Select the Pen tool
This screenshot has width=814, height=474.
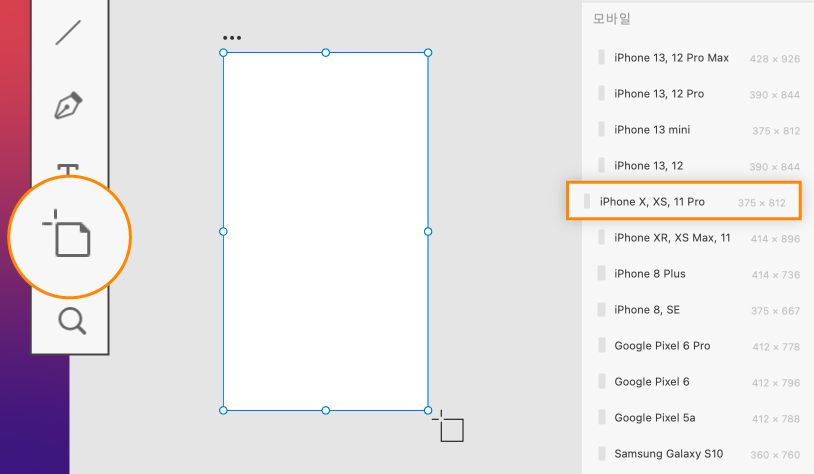[68, 105]
